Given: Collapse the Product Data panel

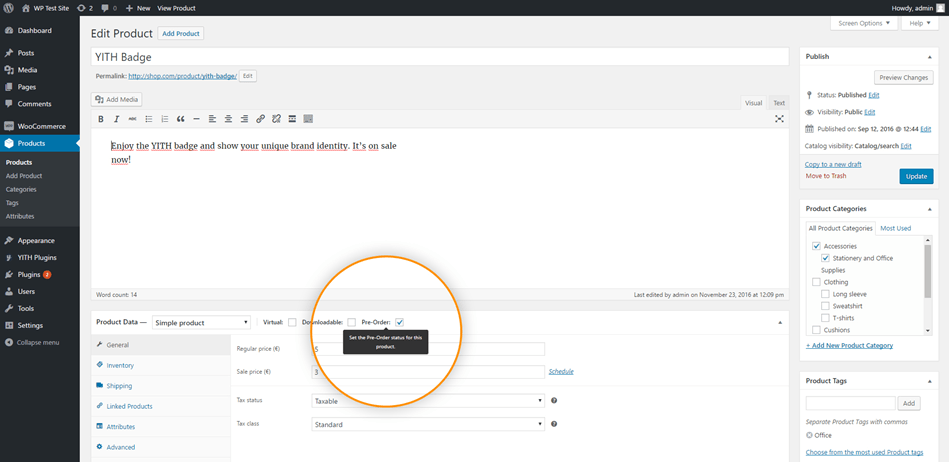Looking at the screenshot, I should [x=780, y=323].
